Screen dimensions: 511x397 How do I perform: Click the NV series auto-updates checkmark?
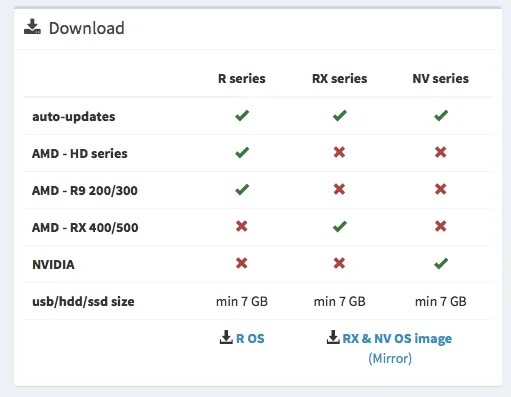tap(441, 116)
